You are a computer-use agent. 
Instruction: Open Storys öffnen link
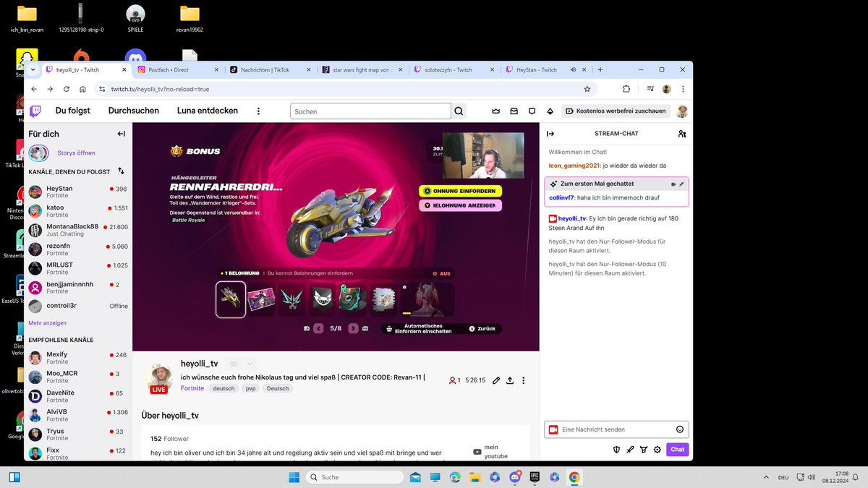76,153
